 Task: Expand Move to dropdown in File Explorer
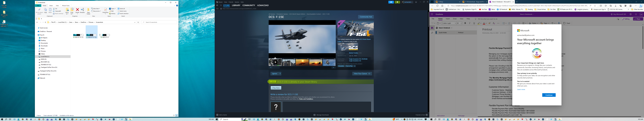tap(67, 13)
